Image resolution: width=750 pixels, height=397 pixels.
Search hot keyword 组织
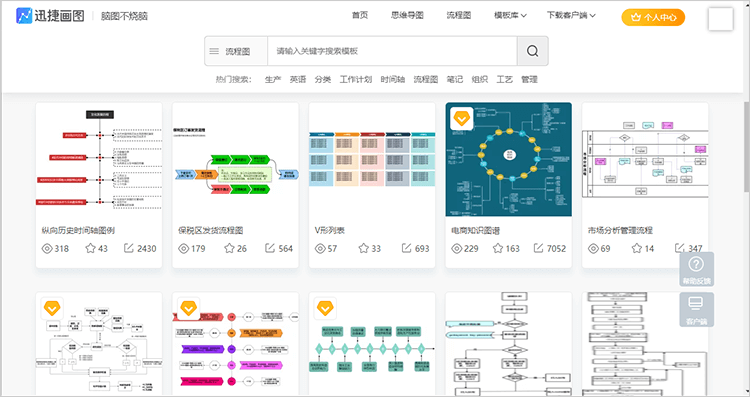[479, 79]
